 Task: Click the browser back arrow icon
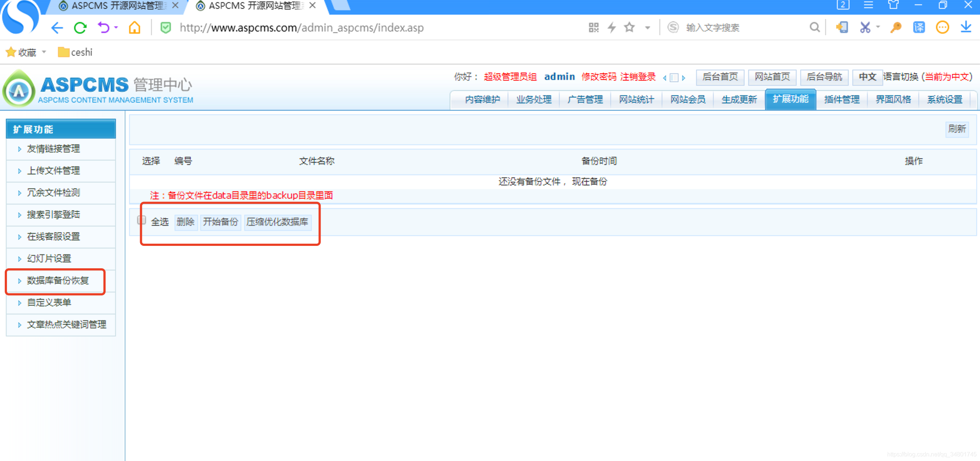point(57,28)
